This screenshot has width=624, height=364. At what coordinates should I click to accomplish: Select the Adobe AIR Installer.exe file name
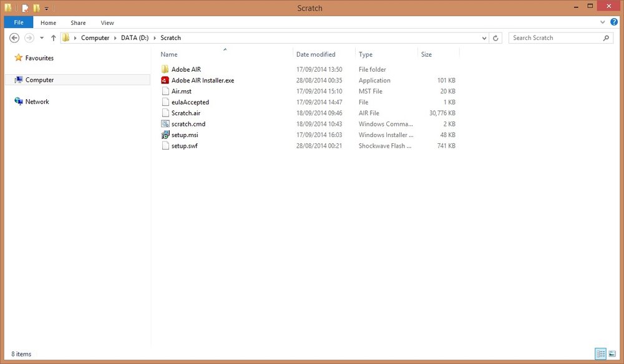click(x=203, y=80)
